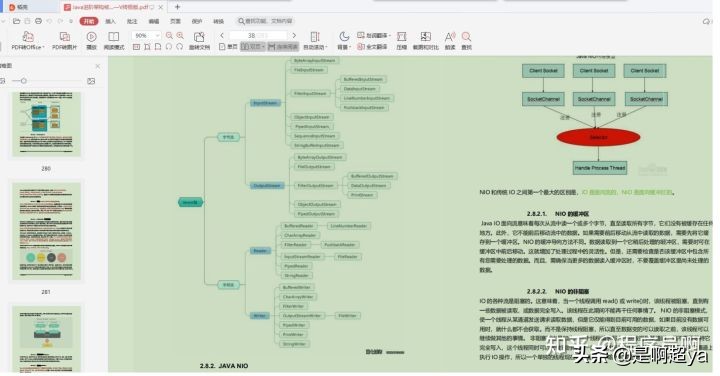Select single page view mode
Image resolution: width=720 pixels, height=376 pixels.
click(x=228, y=47)
